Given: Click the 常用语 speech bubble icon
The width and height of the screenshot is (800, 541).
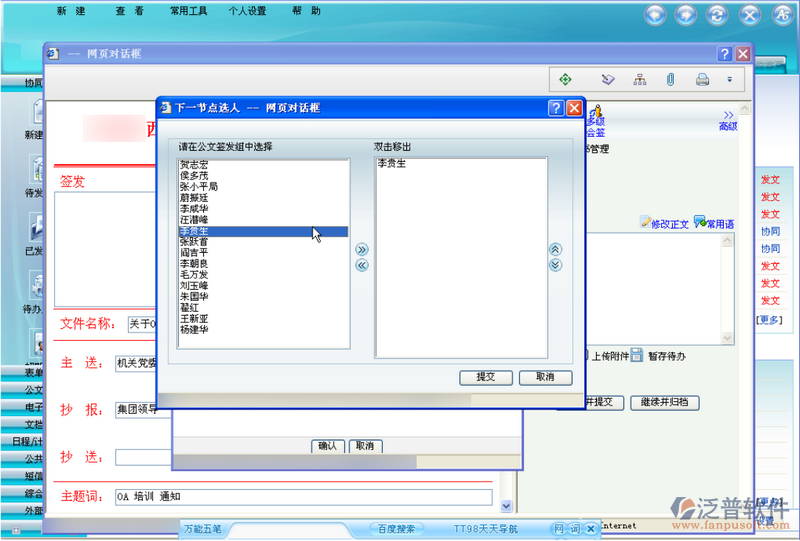Looking at the screenshot, I should coord(700,222).
